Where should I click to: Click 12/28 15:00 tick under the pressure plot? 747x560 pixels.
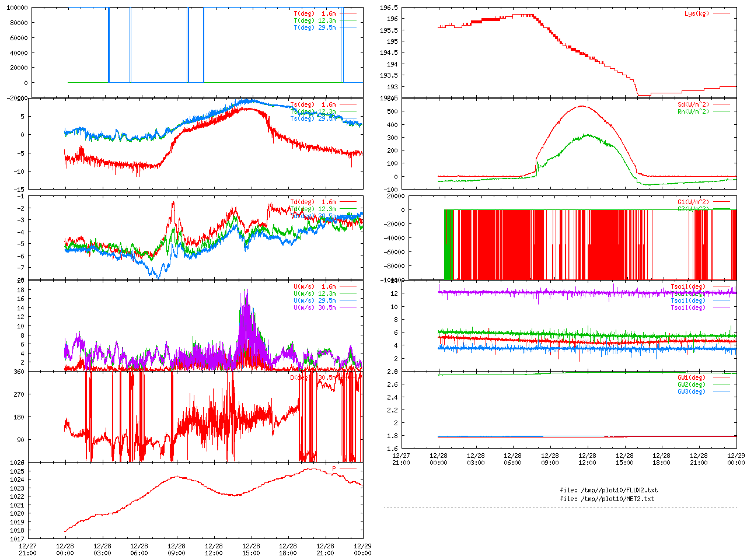[251, 549]
